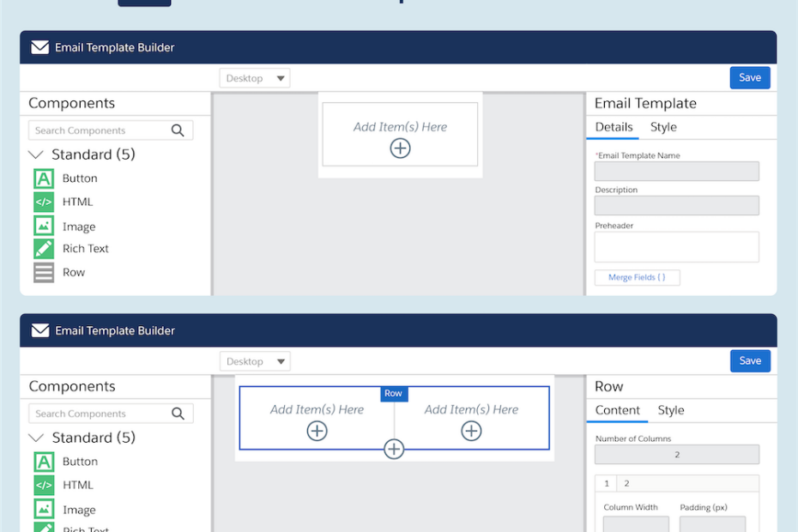Select Button component icon in top panel
The width and height of the screenshot is (798, 532).
pos(44,178)
